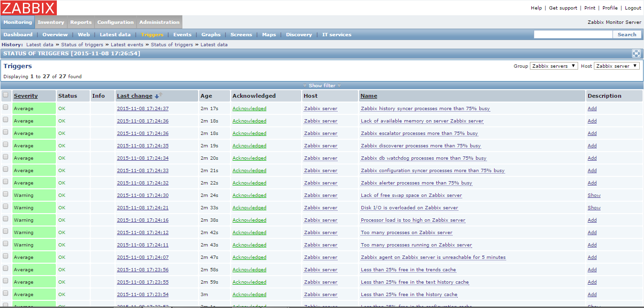Go to IT services submenu
The width and height of the screenshot is (644, 308).
point(337,34)
